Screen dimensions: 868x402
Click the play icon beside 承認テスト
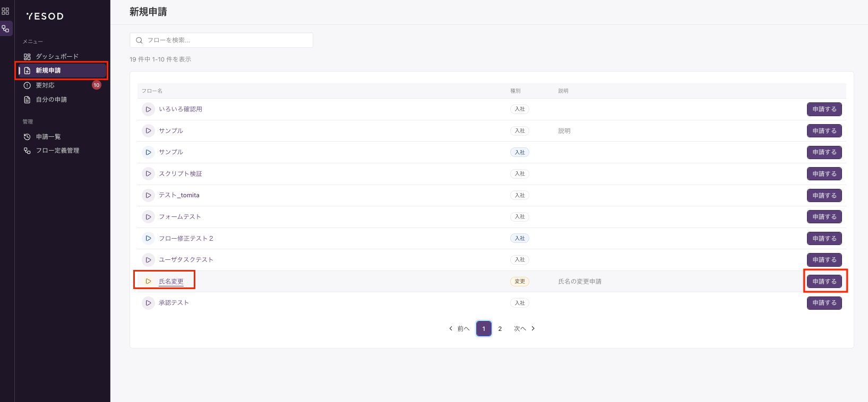[x=148, y=303]
